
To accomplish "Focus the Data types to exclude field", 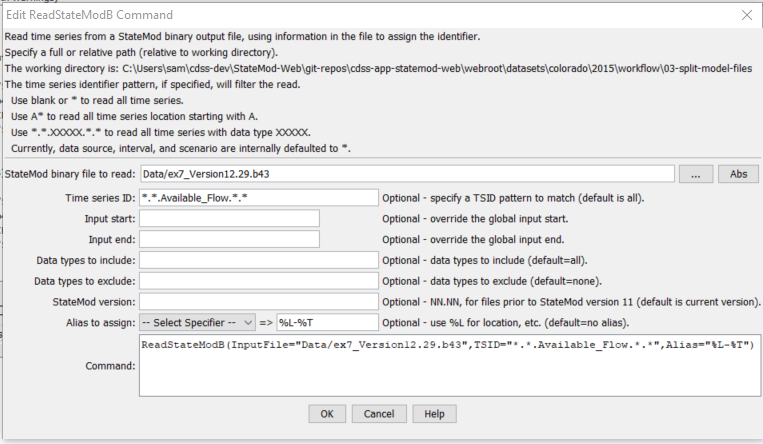I will point(258,281).
